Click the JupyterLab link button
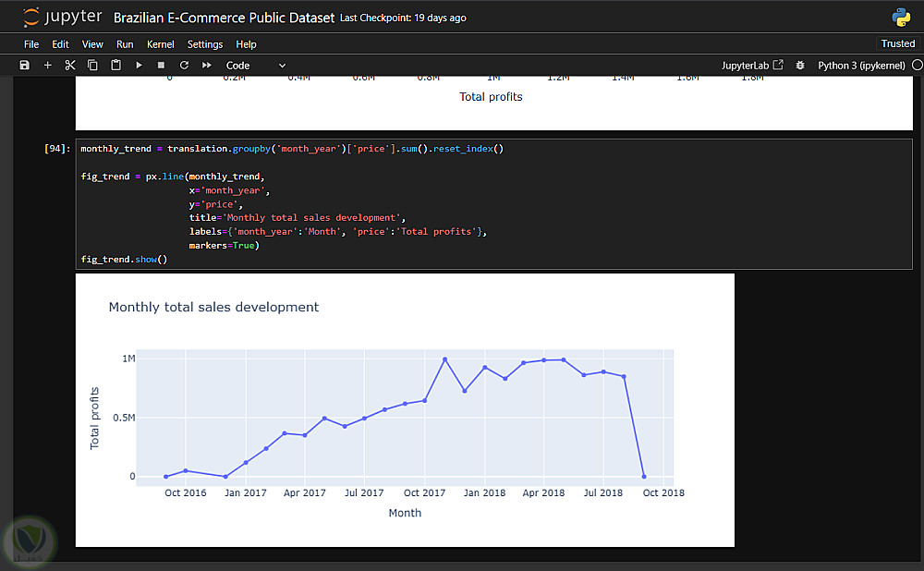Image resolution: width=924 pixels, height=571 pixels. pyautogui.click(x=752, y=66)
